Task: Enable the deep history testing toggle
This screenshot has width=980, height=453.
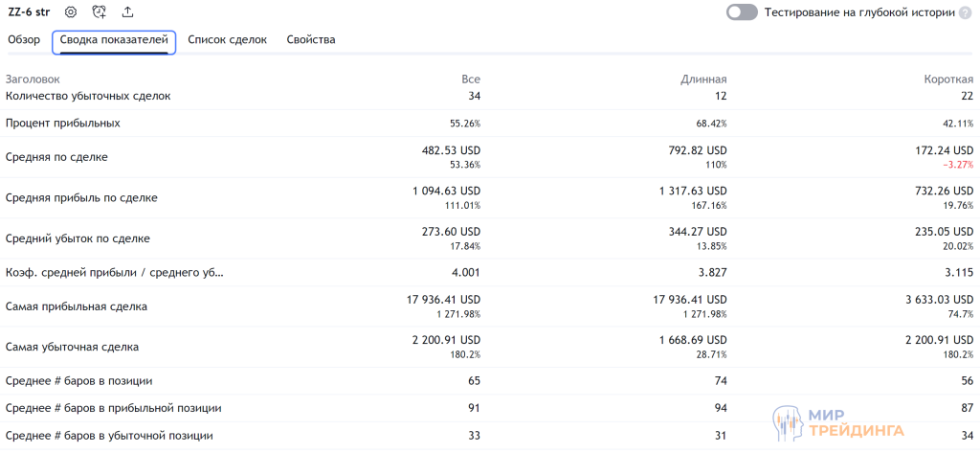Action: tap(742, 12)
